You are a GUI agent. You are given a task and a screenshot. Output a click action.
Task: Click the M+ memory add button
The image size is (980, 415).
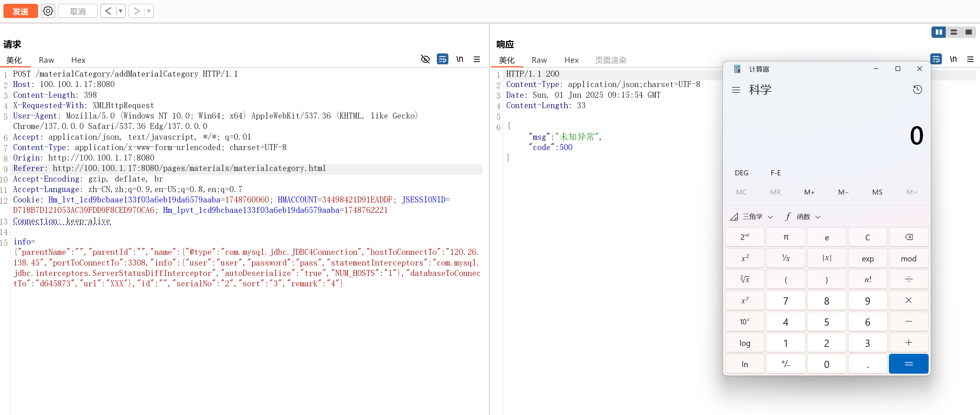pyautogui.click(x=809, y=192)
